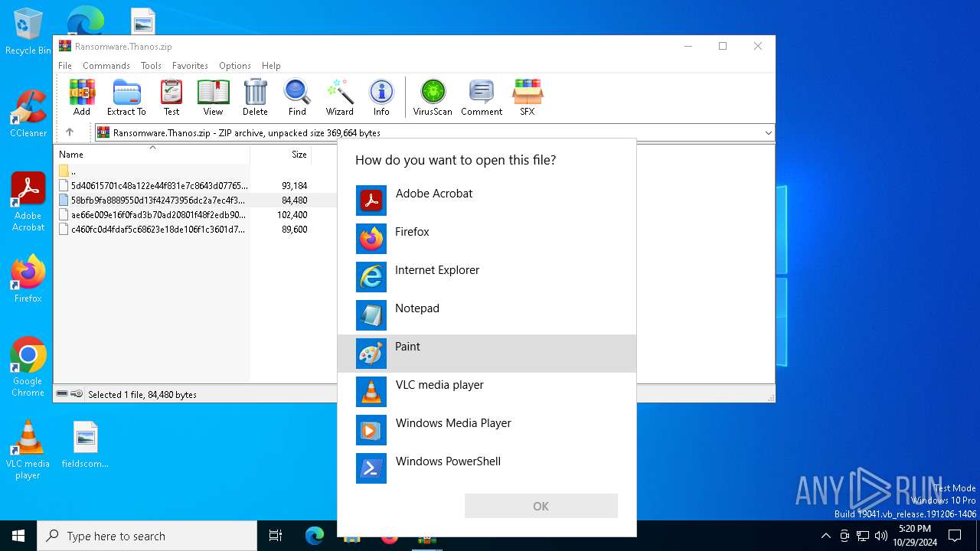
Task: Click the taskbar search box
Action: coord(147,536)
